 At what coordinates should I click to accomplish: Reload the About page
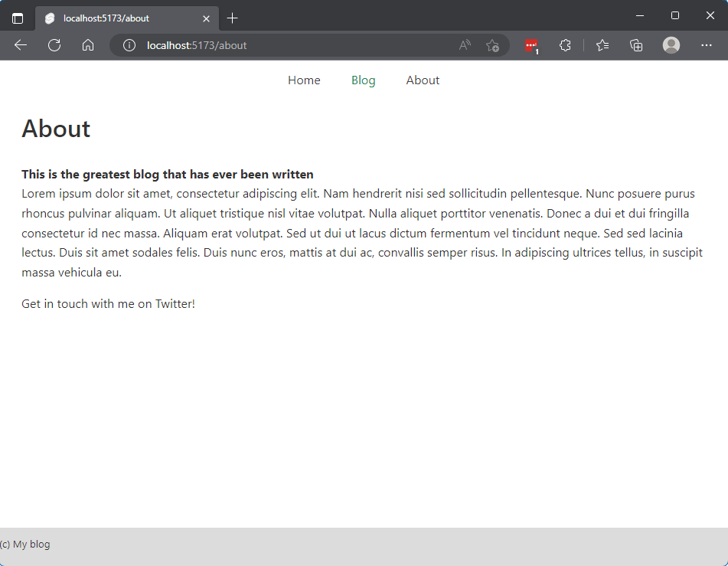pos(54,45)
